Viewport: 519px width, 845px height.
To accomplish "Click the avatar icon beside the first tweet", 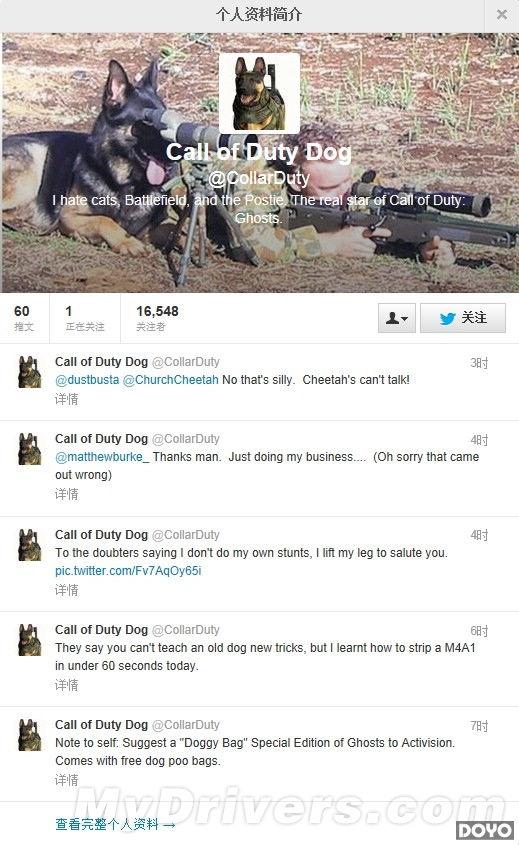I will pyautogui.click(x=30, y=372).
